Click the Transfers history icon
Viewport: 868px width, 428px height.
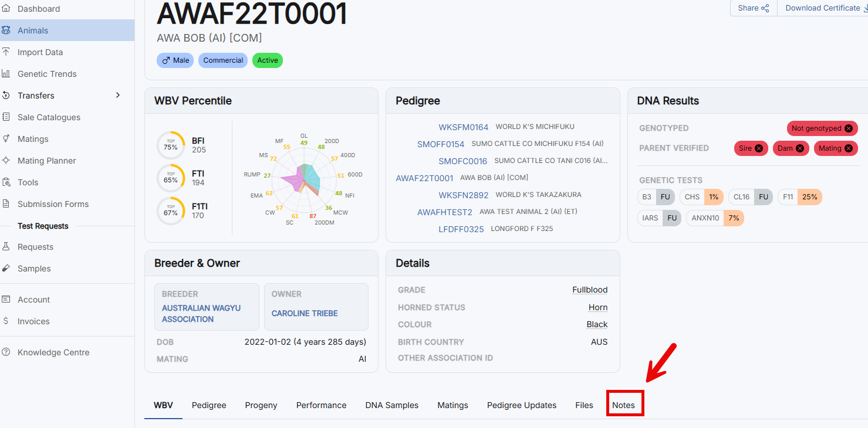6,96
